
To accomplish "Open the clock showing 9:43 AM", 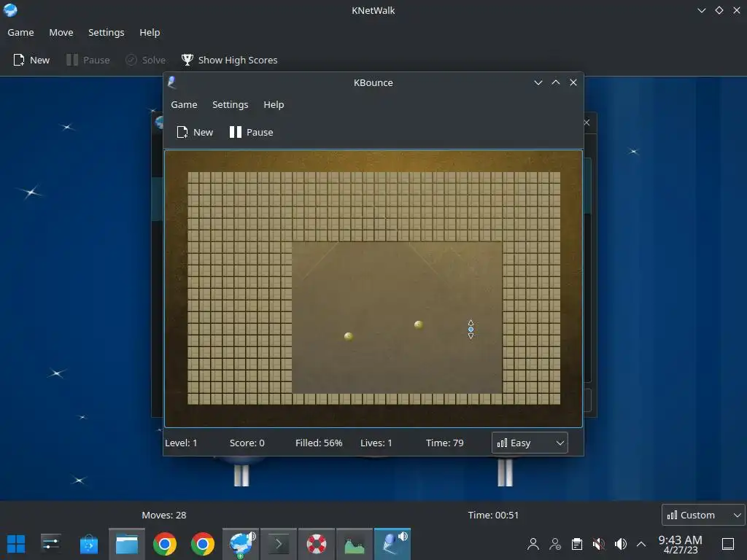I will click(x=681, y=544).
